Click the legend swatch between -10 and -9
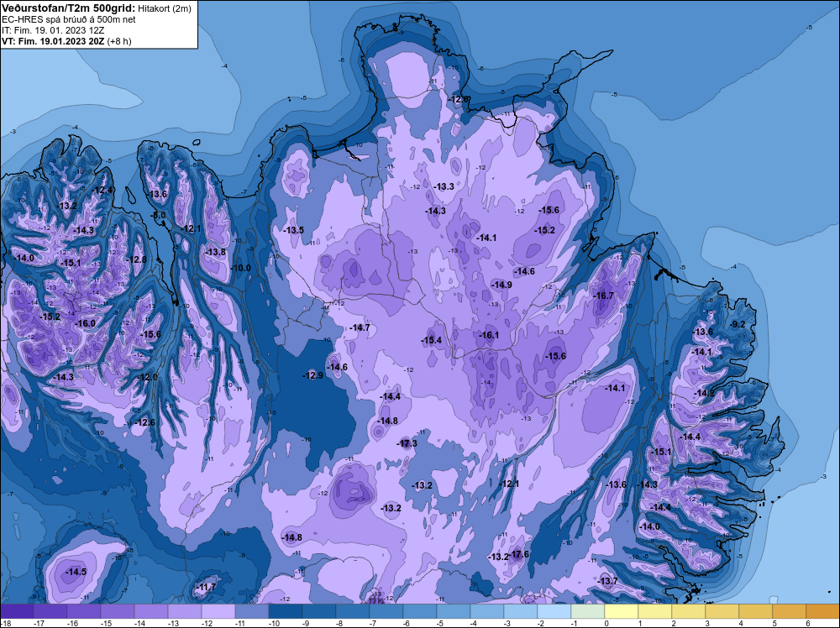The height and width of the screenshot is (628, 840). tap(286, 611)
